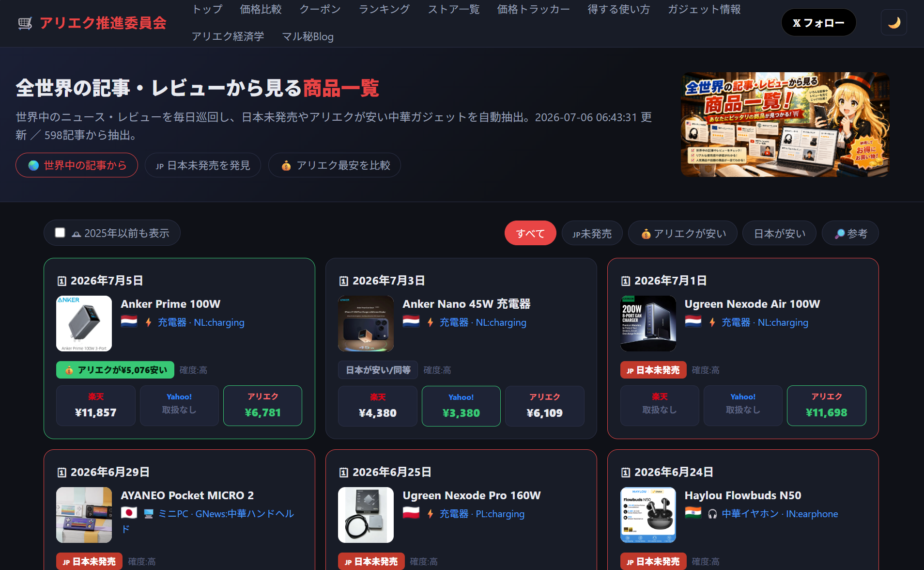Screen dimensions: 924x570
Task: Click the X フォロー button
Action: [x=818, y=22]
